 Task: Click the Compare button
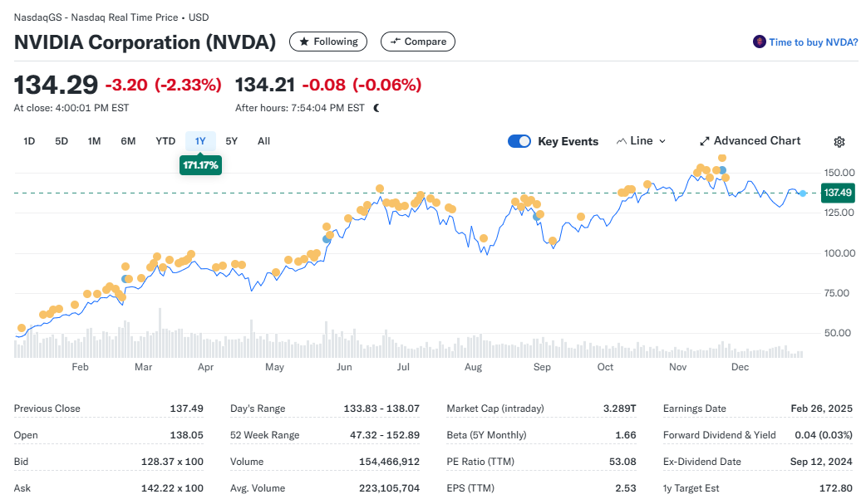coord(418,42)
